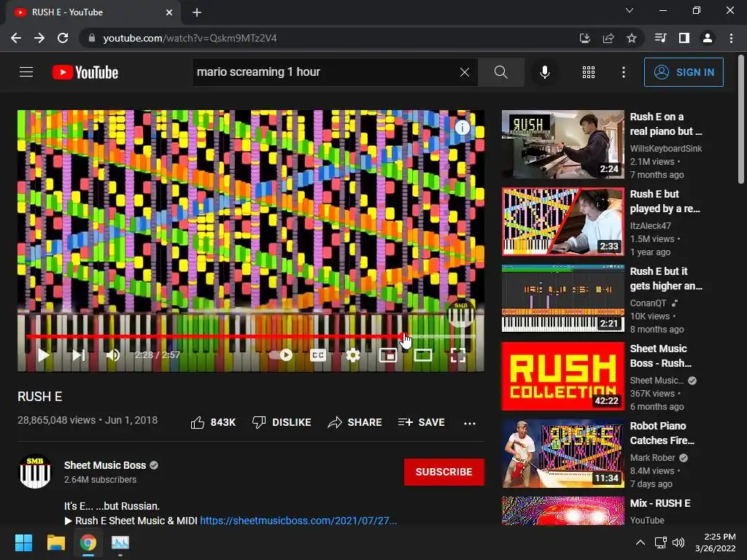Toggle Chrome side panel
Image resolution: width=747 pixels, height=560 pixels.
click(x=684, y=38)
